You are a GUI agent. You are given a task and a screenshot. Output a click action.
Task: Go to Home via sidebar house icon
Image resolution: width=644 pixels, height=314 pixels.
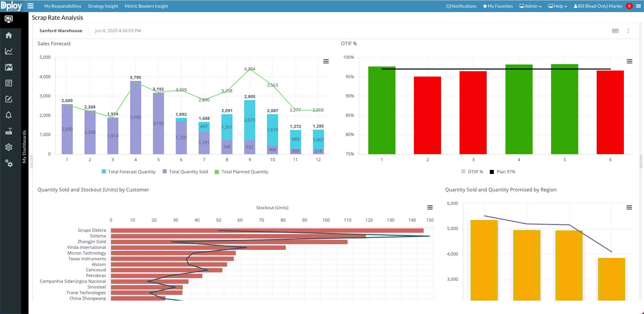9,35
